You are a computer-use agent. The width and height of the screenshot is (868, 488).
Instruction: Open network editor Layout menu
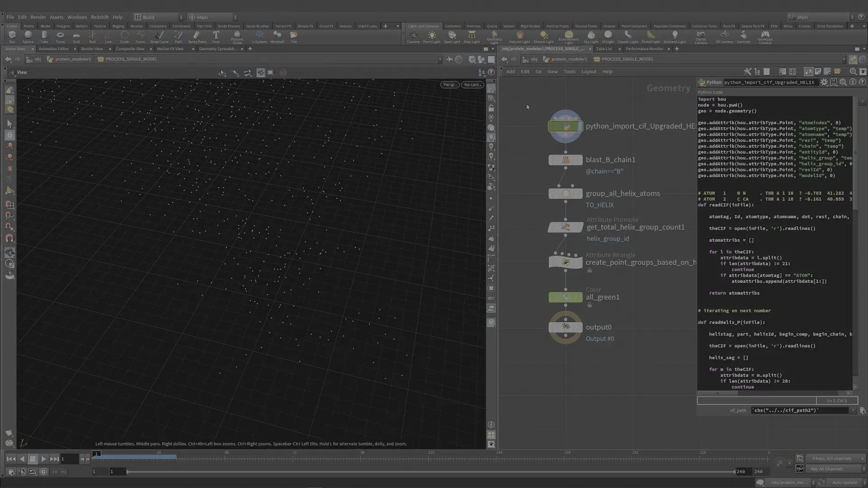(x=589, y=71)
